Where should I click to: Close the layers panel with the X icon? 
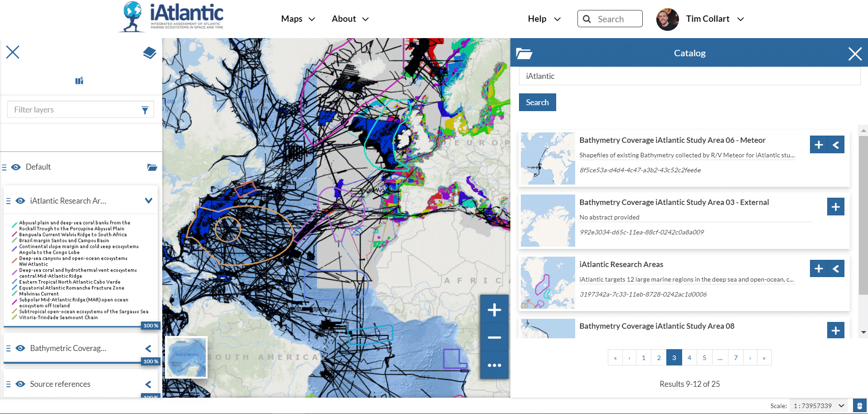tap(13, 52)
